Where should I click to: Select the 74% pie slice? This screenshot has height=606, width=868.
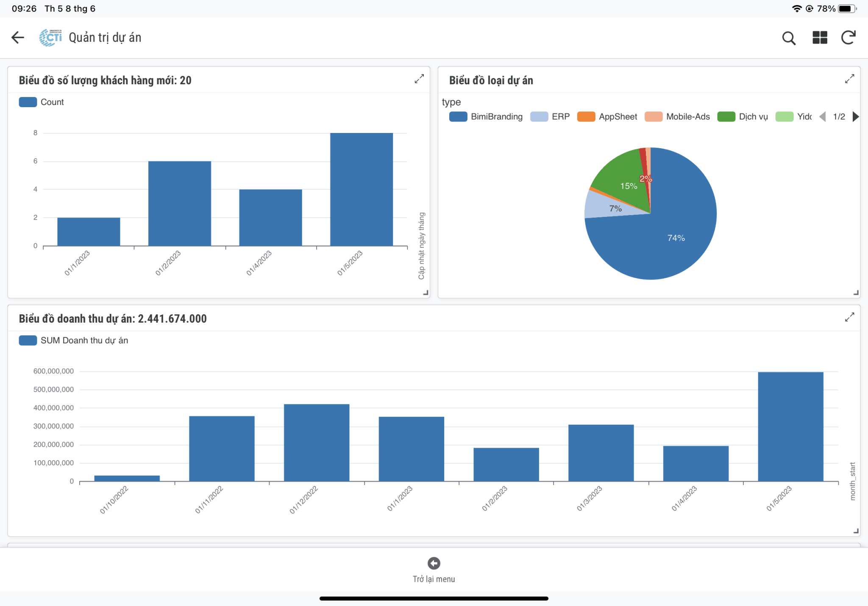pos(676,238)
